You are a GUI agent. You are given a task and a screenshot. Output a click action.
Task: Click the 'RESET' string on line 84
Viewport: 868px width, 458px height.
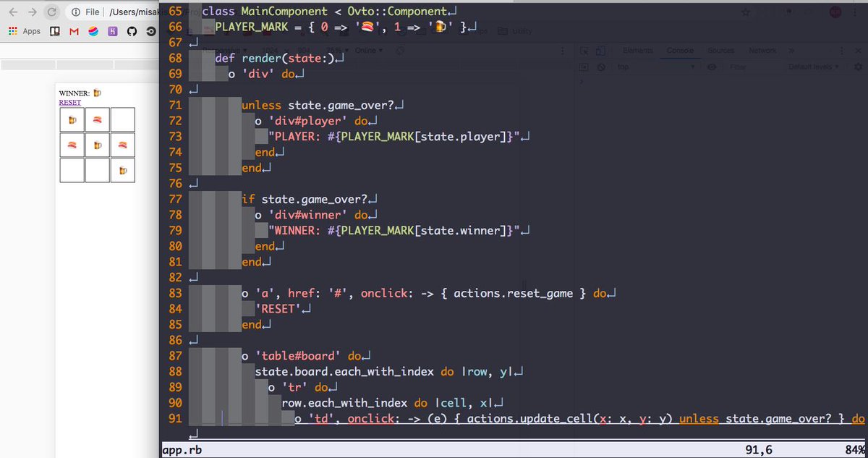pos(279,310)
